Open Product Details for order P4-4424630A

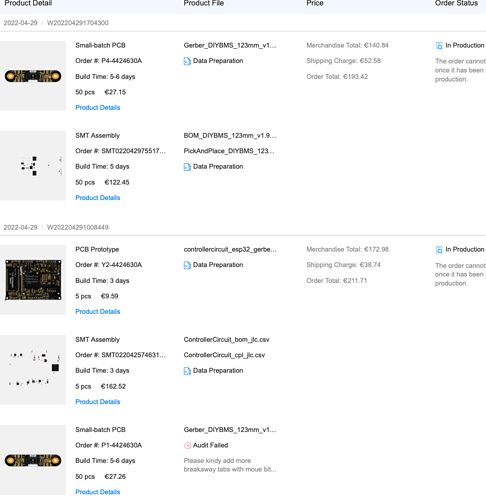coord(98,108)
